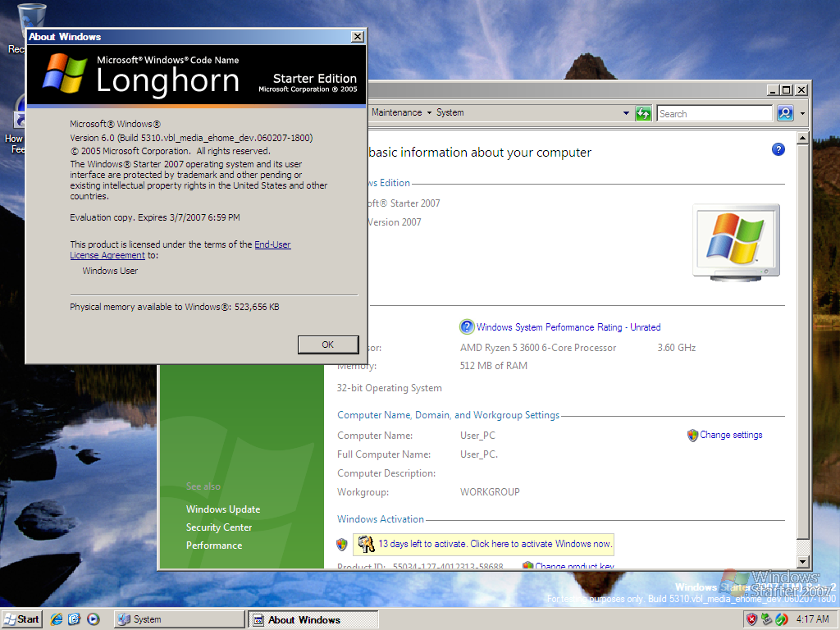Click the blue search button icon
This screenshot has width=840, height=630.
point(785,113)
